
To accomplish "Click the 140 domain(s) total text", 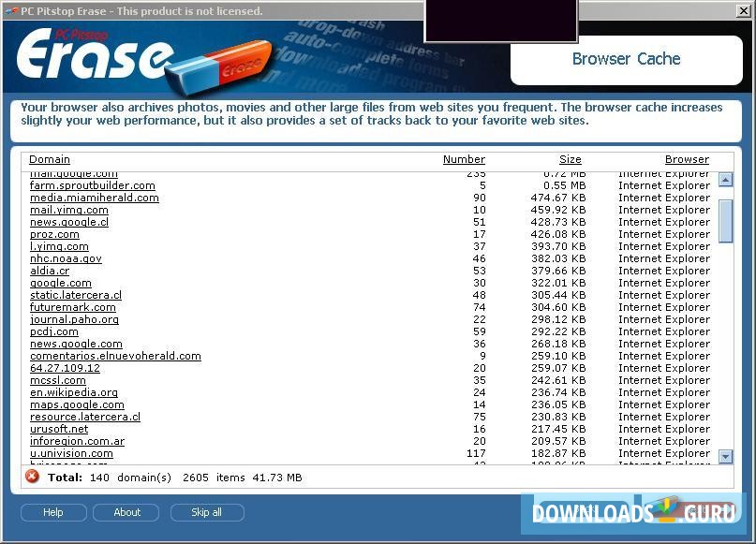I will (130, 478).
